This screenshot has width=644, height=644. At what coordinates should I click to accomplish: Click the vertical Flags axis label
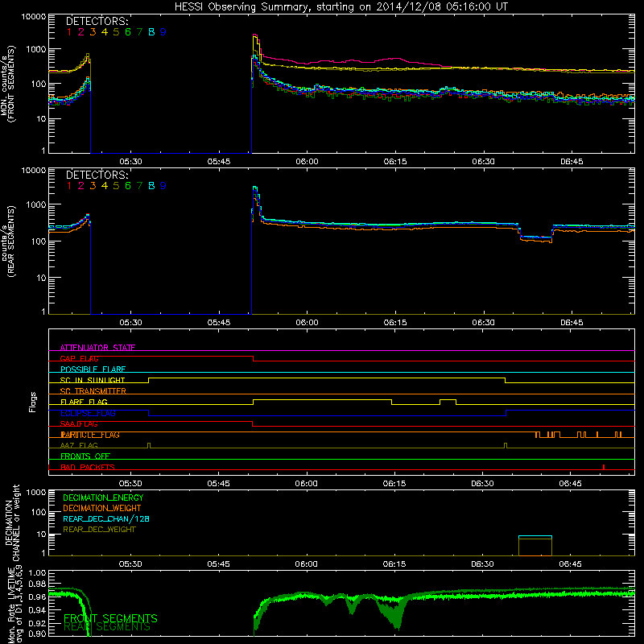pyautogui.click(x=33, y=402)
